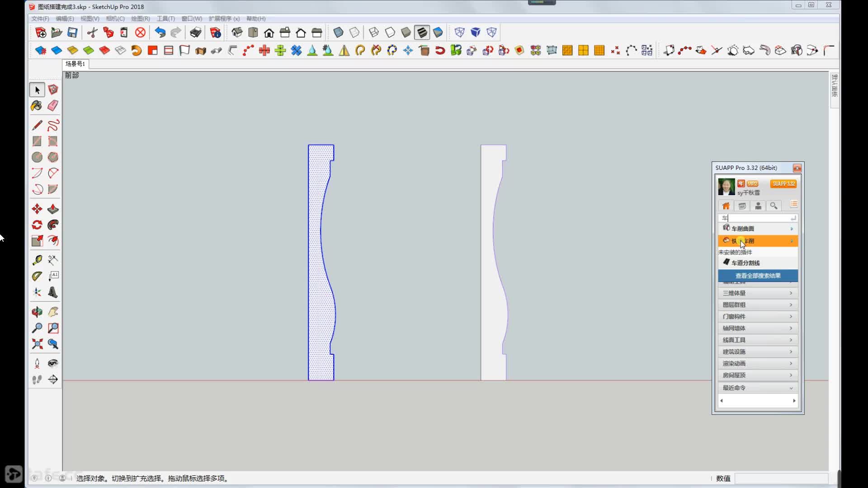Collapse 最近命令 section in SUAPP
This screenshot has width=868, height=488.
(758, 388)
